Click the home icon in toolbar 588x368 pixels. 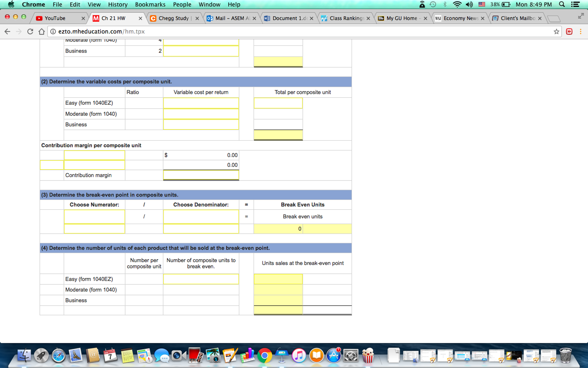tap(42, 32)
